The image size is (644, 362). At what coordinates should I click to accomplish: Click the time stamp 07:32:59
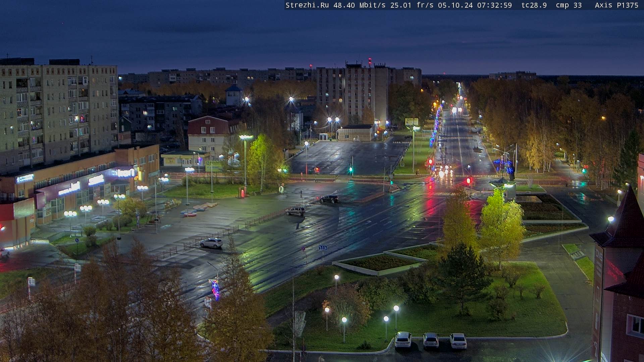pyautogui.click(x=494, y=5)
